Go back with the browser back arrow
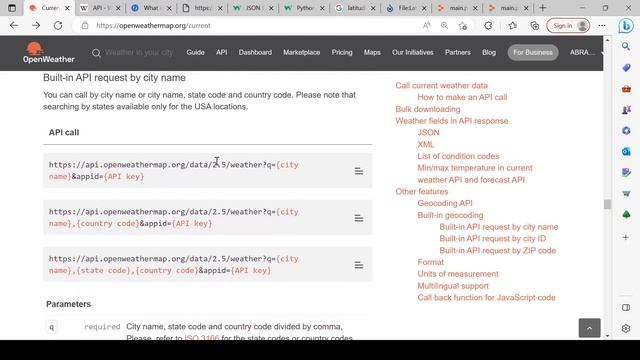 14,25
